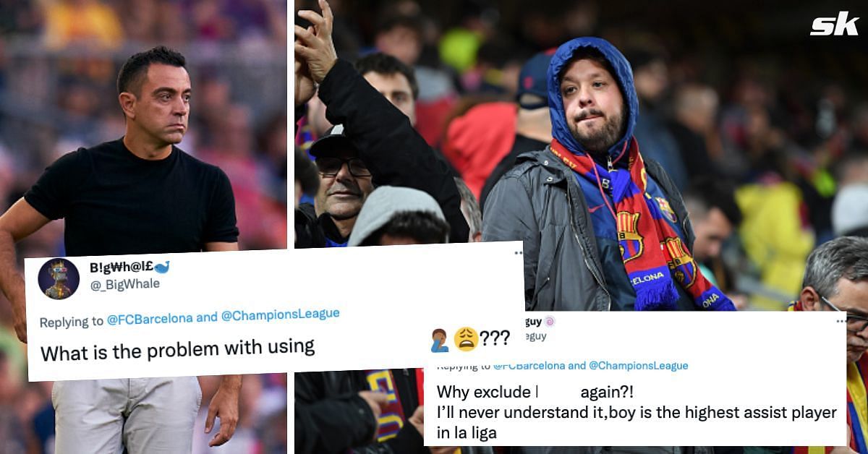The height and width of the screenshot is (454, 868).
Task: Click the '???' text beside the emojis
Action: click(495, 338)
